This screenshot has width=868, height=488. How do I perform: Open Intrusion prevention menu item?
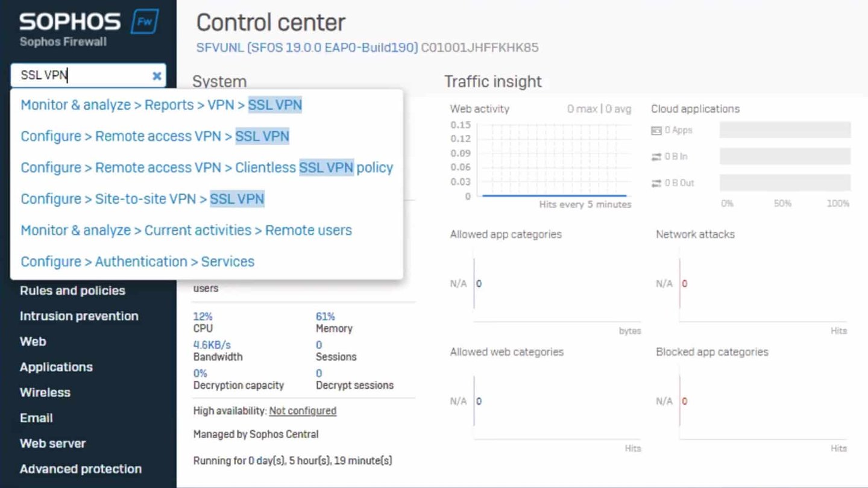pyautogui.click(x=79, y=316)
